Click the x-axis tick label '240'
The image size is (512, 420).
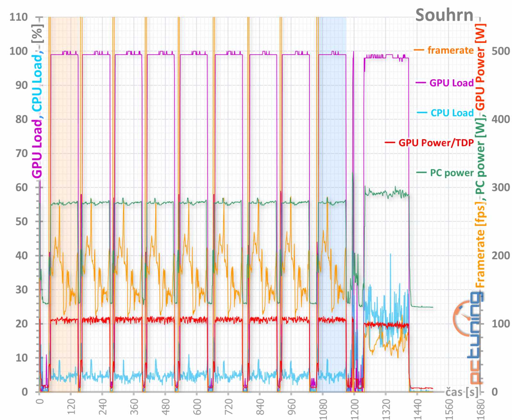coord(102,407)
